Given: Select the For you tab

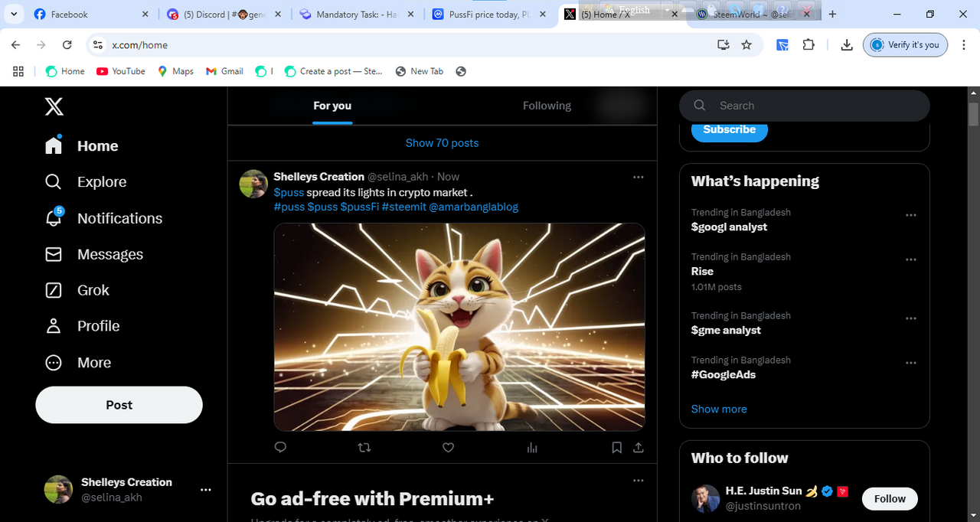Looking at the screenshot, I should (x=332, y=106).
